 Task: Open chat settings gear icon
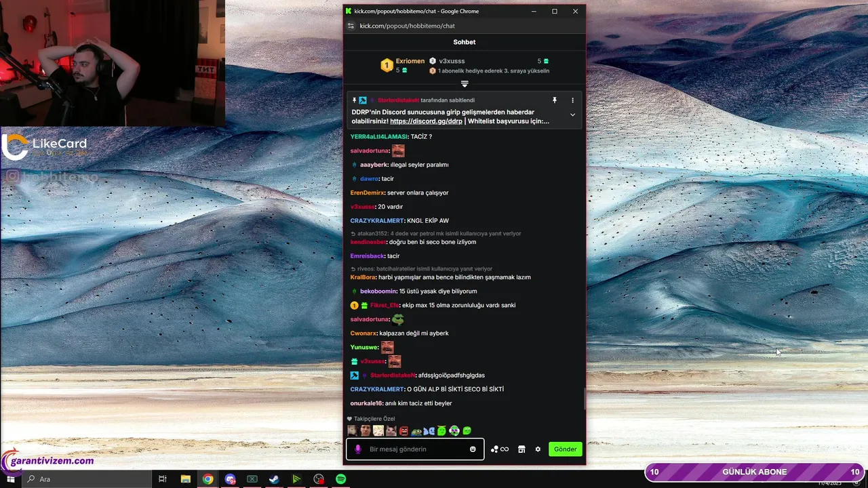point(538,449)
